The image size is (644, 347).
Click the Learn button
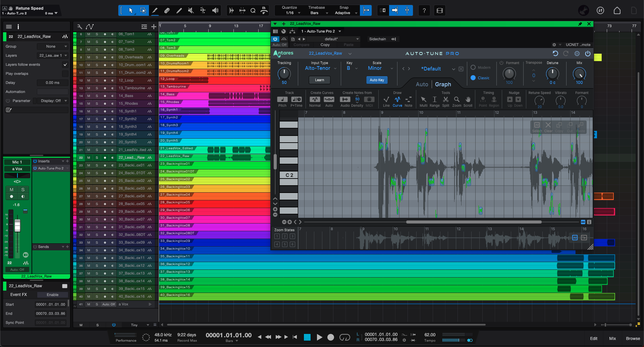[x=319, y=80]
